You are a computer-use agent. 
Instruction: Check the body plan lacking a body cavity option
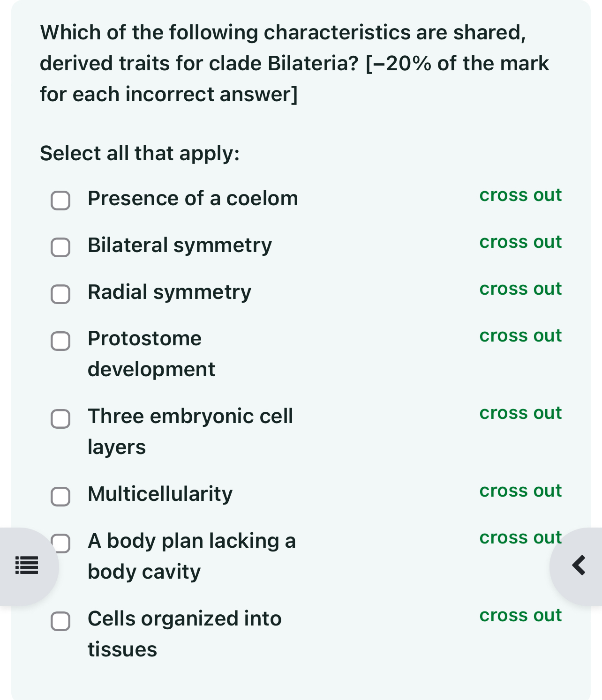60,544
